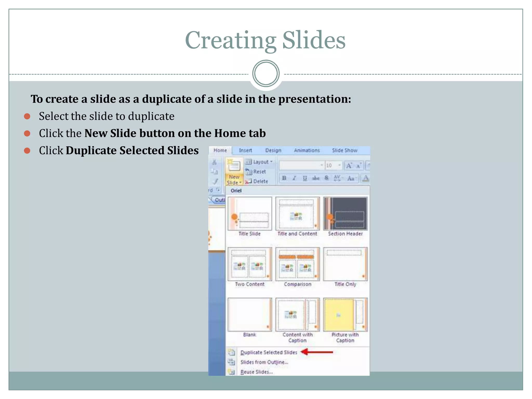This screenshot has width=532, height=399.
Task: Open the font size dropdown showing 10
Action: tap(339, 165)
